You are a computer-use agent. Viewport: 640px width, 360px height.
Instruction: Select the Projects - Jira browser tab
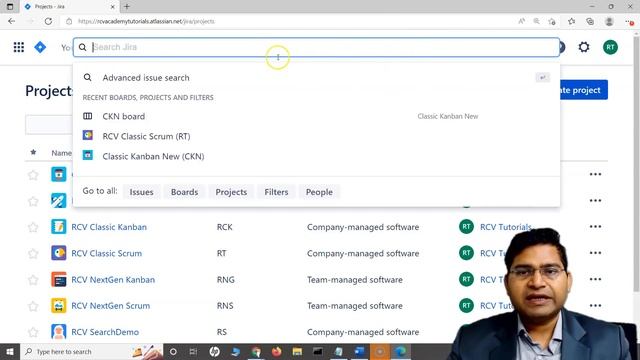click(x=69, y=7)
